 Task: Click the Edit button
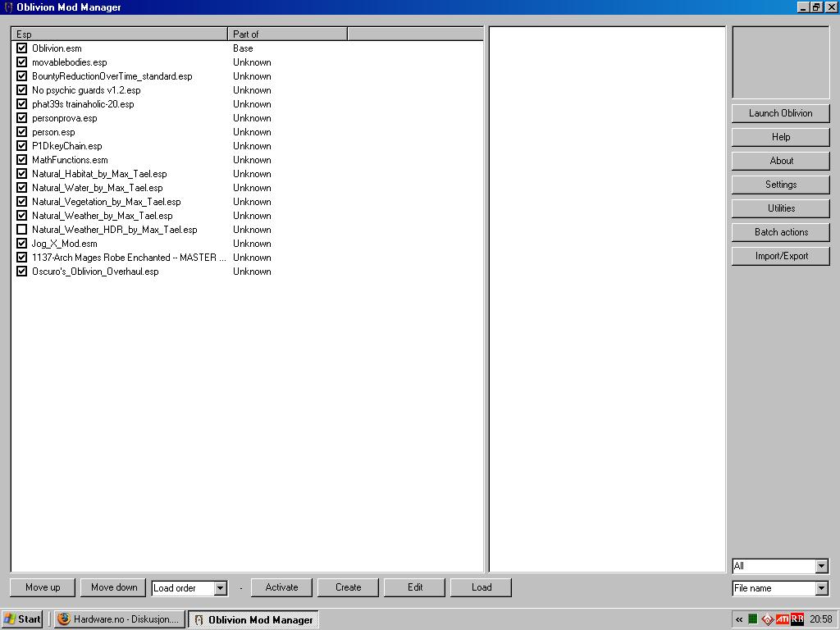(414, 587)
